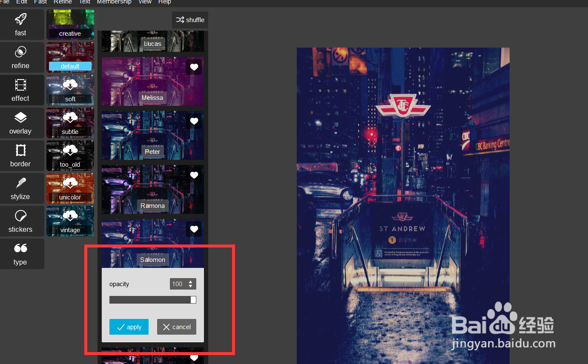Open the type quotation tool
Screen dimensions: 588x364
tap(20, 254)
